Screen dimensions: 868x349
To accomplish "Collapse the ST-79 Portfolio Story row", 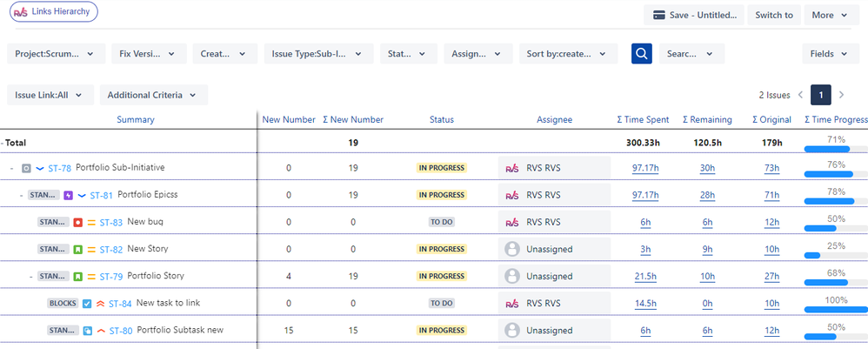I will pos(31,277).
